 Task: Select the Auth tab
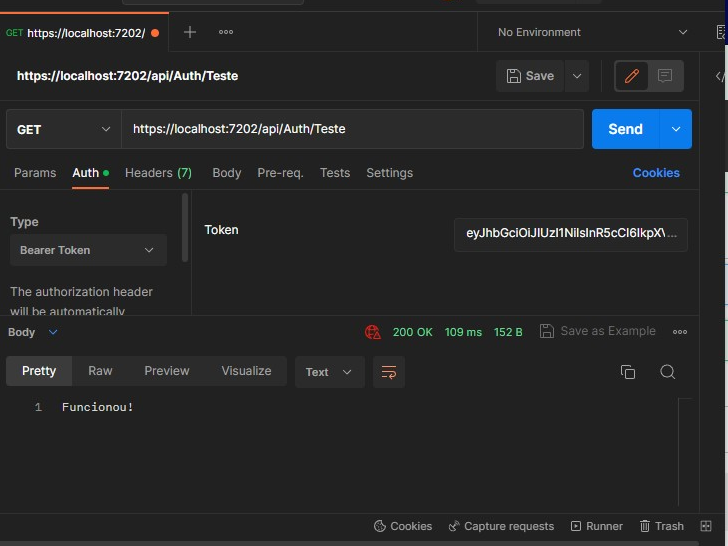point(90,173)
